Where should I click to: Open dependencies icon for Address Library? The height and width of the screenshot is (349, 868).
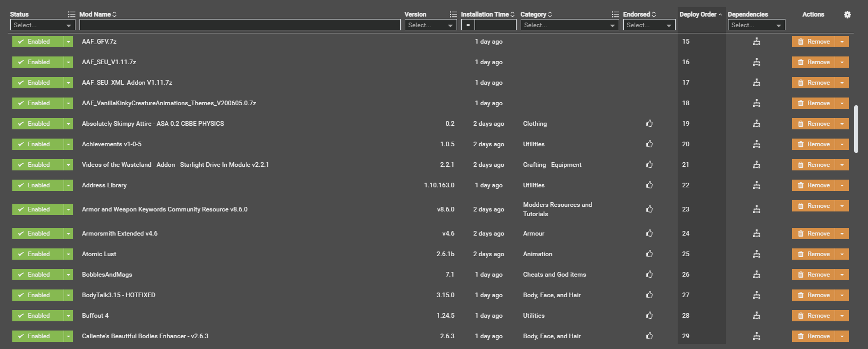(756, 185)
